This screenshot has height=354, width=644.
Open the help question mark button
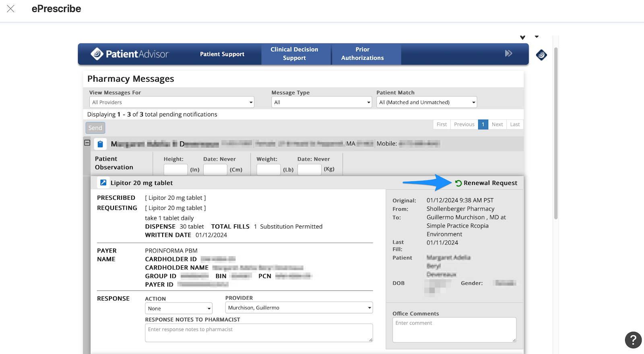coord(633,340)
